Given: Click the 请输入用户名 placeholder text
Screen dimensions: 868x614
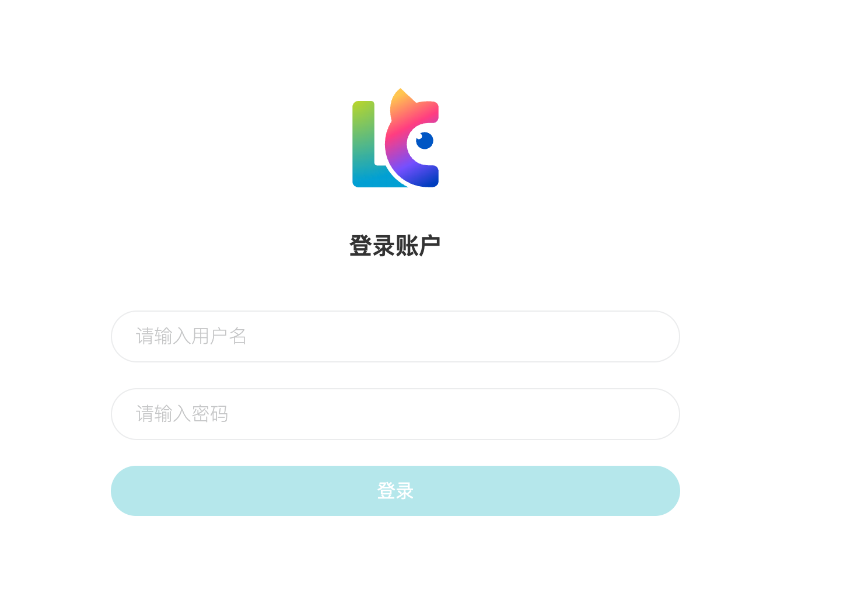Looking at the screenshot, I should tap(191, 336).
